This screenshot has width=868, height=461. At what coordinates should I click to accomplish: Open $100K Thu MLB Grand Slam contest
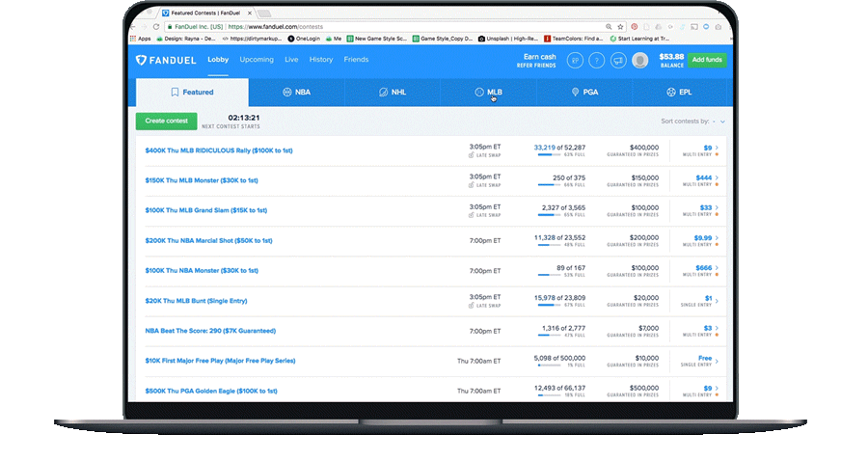(x=206, y=210)
